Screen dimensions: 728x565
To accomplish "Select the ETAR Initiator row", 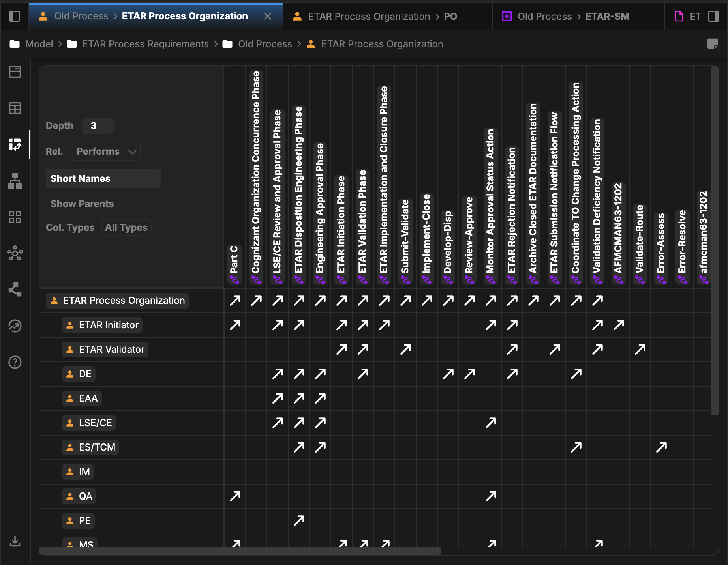I will click(102, 325).
